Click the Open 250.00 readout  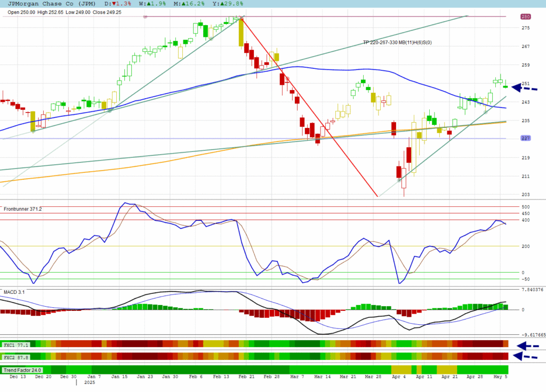point(21,12)
